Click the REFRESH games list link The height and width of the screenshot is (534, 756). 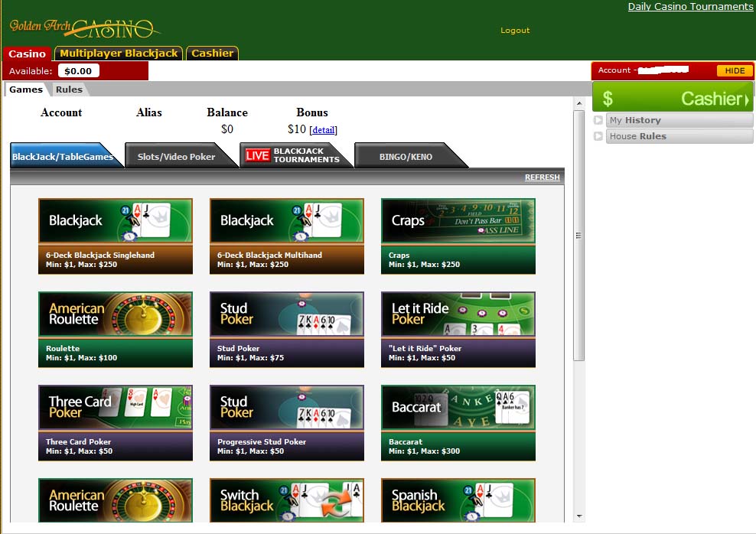coord(542,177)
